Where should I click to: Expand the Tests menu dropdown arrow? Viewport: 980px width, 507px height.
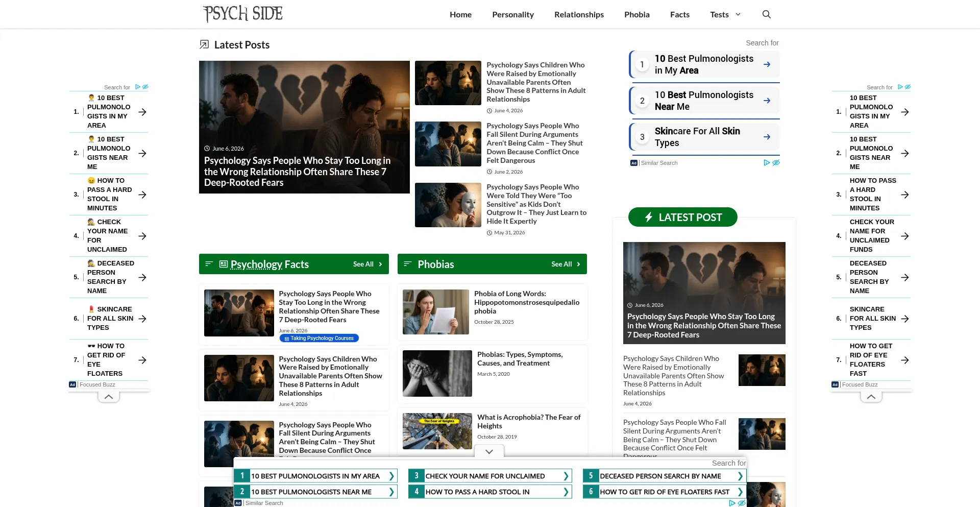click(x=738, y=14)
